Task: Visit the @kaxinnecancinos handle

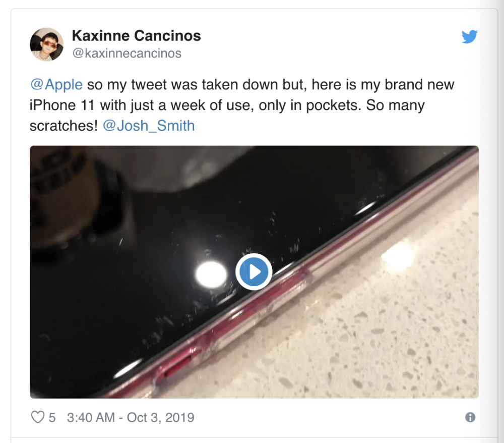Action: [127, 53]
